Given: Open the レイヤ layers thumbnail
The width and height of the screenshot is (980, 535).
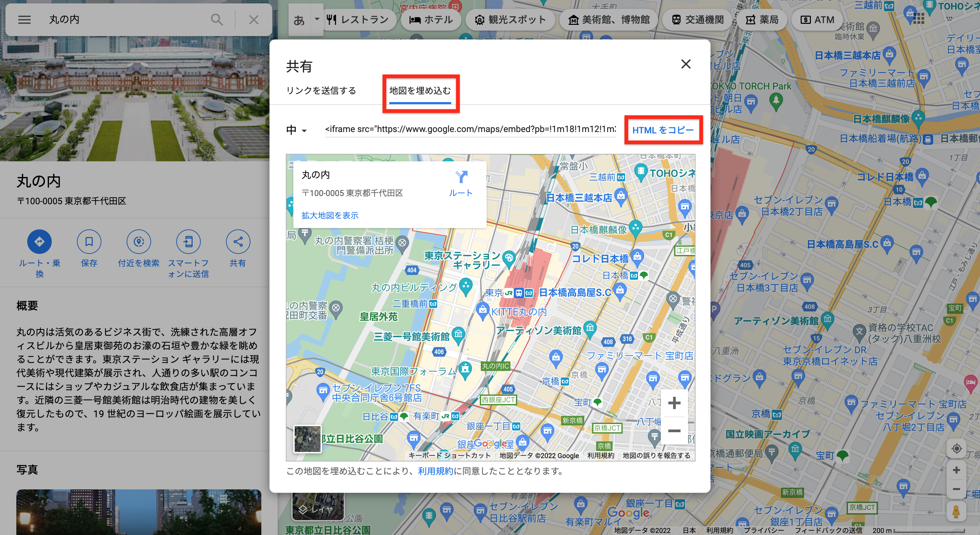Looking at the screenshot, I should click(x=318, y=506).
